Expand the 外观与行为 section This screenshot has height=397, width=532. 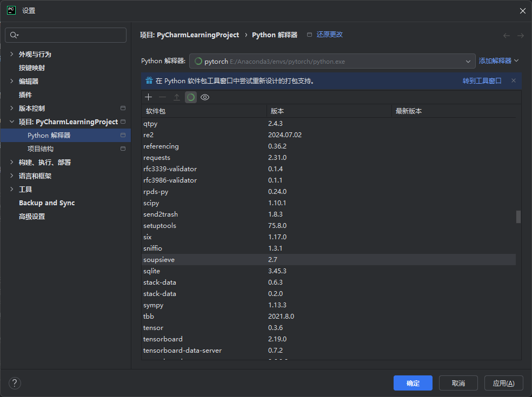[12, 54]
